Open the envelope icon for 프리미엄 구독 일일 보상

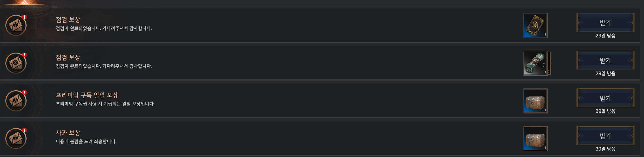click(16, 101)
